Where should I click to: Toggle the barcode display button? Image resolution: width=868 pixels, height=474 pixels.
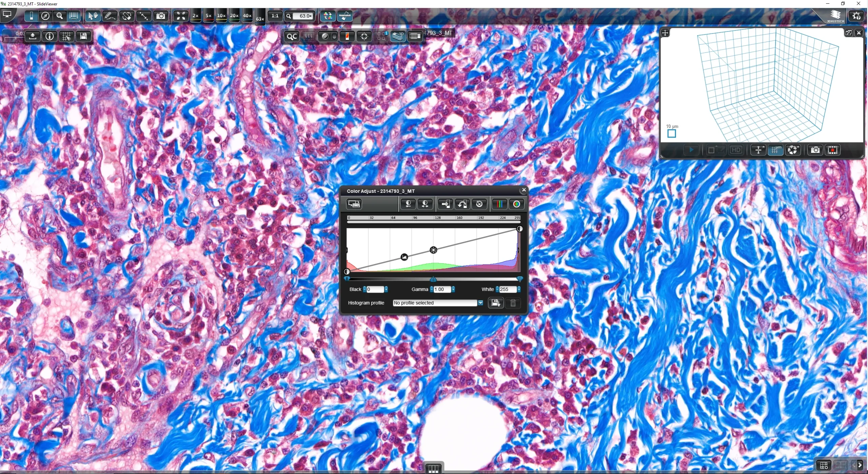click(x=74, y=16)
